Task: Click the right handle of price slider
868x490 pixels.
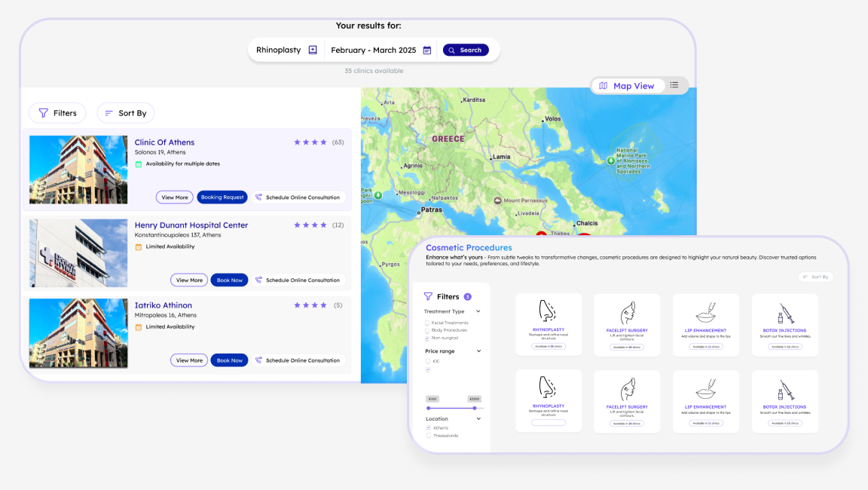Action: click(475, 408)
